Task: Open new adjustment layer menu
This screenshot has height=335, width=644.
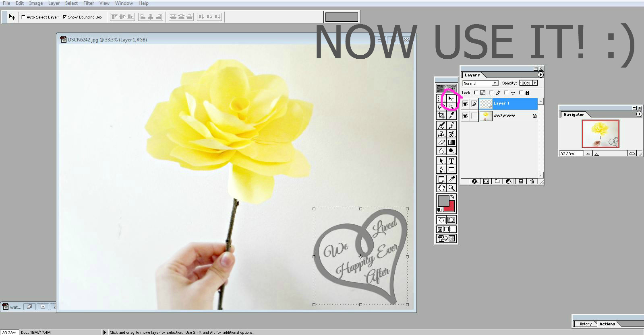Action: [x=509, y=181]
